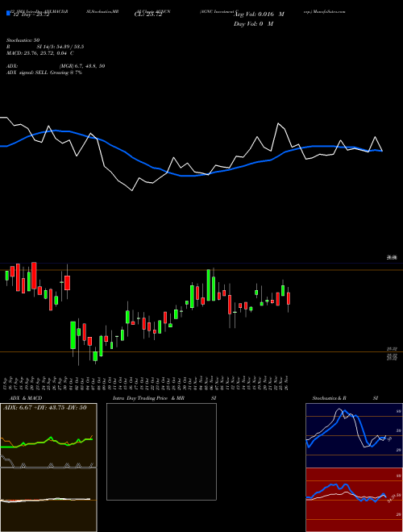Screen dimensions: 403x532
Task: Select 'ADX signal: SELL Growing @ 7%' text
Action: click(x=44, y=73)
